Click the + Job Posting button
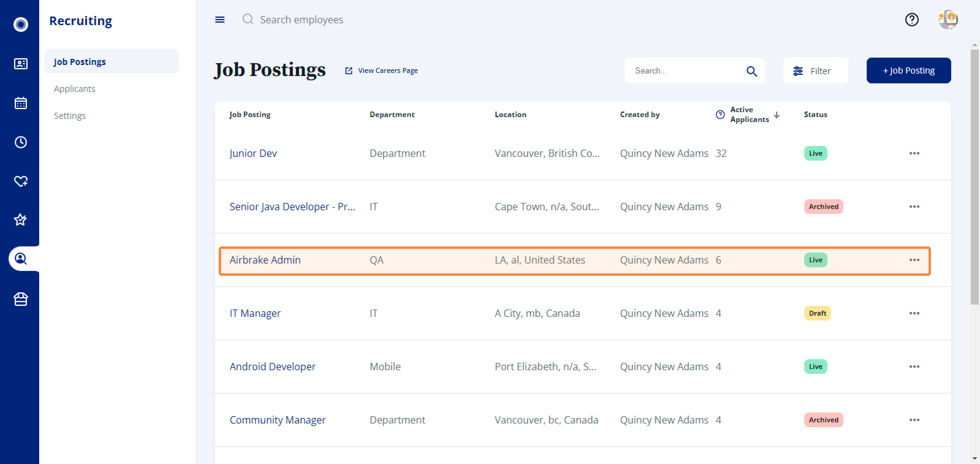The image size is (980, 464). [908, 70]
